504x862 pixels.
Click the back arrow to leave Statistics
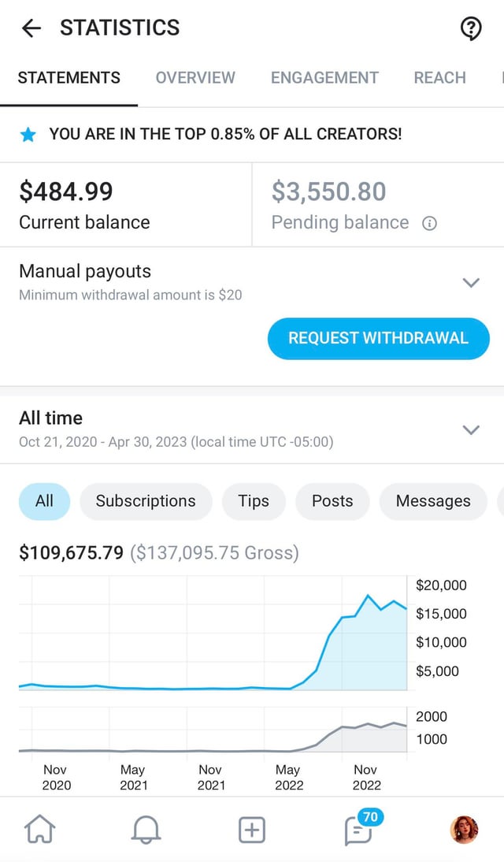pyautogui.click(x=30, y=28)
